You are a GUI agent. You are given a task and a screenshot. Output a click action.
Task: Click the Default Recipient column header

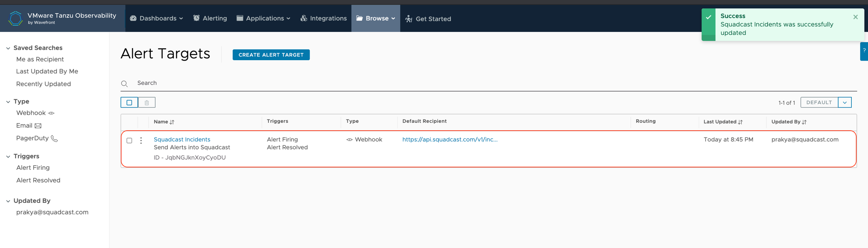pyautogui.click(x=425, y=121)
